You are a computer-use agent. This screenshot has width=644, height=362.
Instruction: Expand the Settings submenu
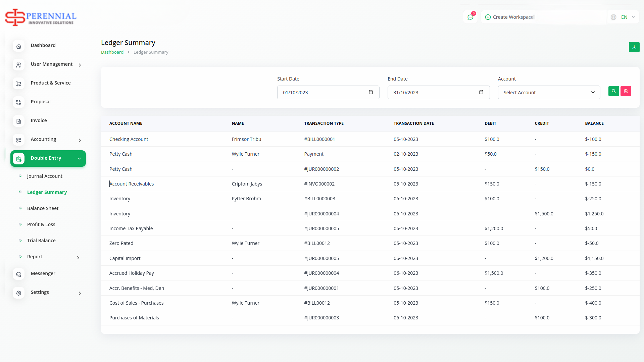(80, 293)
